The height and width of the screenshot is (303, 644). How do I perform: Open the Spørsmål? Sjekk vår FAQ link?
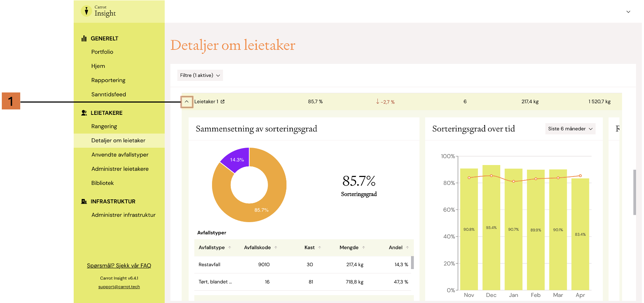(119, 265)
